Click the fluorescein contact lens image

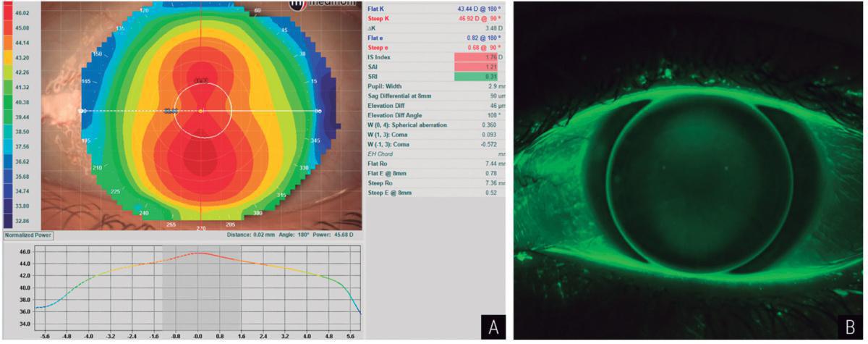coord(689,172)
